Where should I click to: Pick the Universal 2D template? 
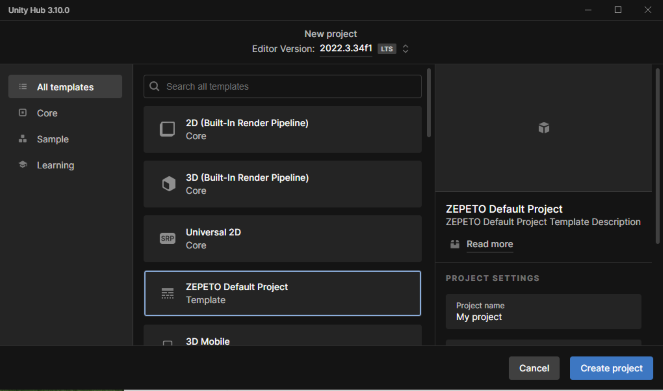pyautogui.click(x=282, y=238)
